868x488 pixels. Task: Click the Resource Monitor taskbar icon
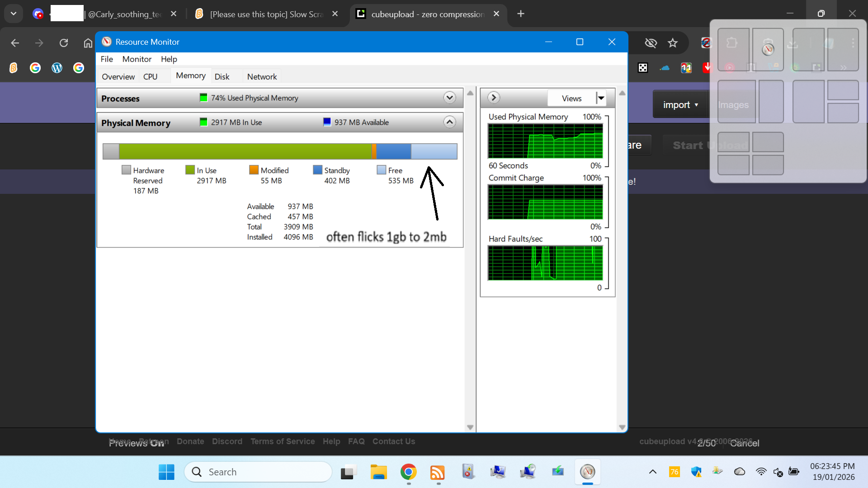(x=587, y=472)
